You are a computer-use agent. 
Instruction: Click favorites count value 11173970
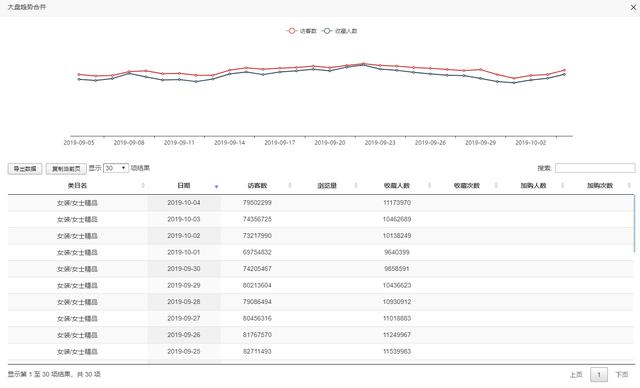(397, 203)
